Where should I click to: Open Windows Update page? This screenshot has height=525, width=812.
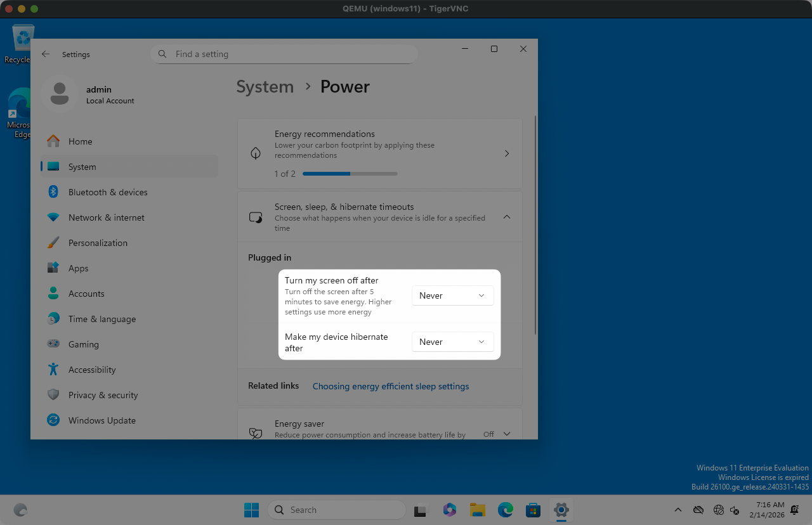point(102,420)
